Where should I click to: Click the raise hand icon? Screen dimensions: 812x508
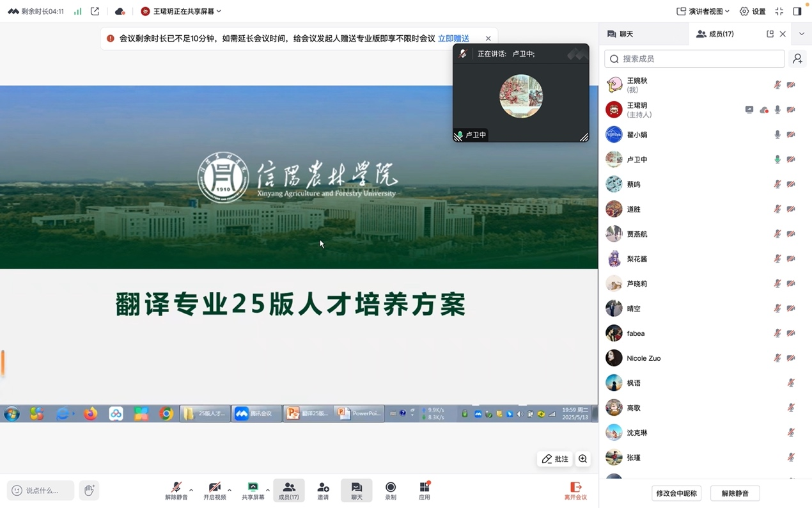tap(89, 490)
